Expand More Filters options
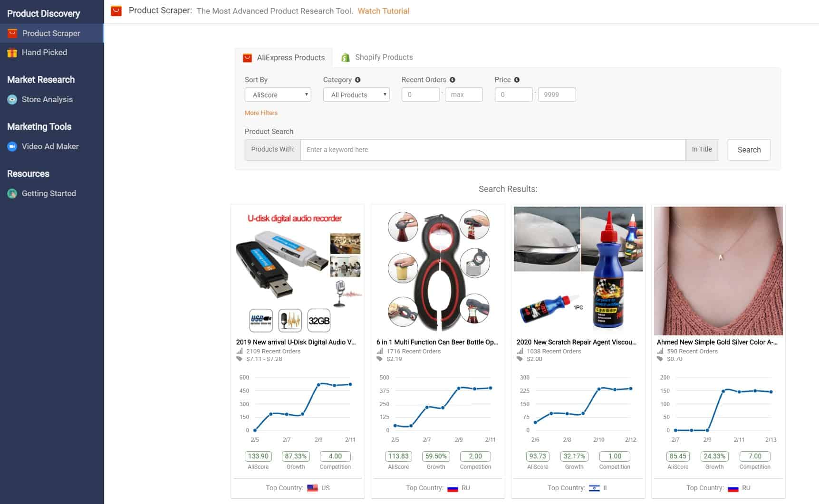Screen dimensions: 819x504 (x=261, y=113)
